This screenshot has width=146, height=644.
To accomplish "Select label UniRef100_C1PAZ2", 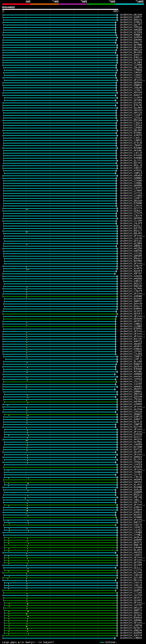I will 131,77.
